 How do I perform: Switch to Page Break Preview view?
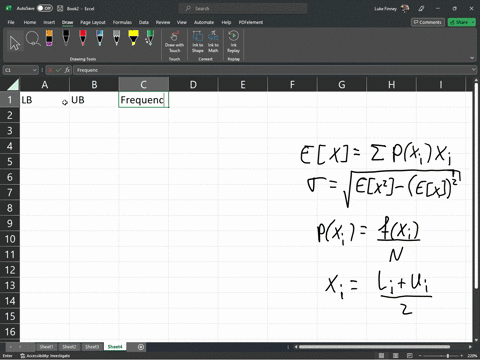[x=410, y=356]
